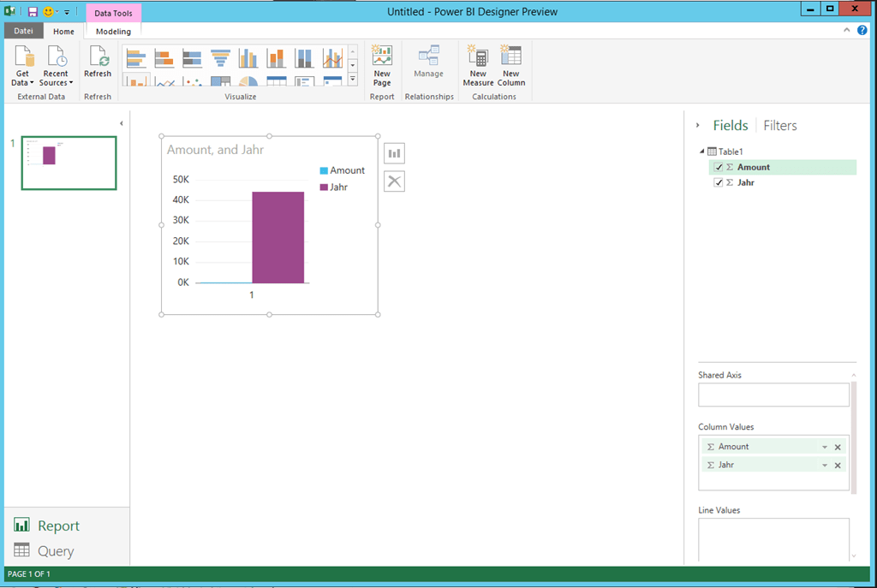
Task: Select the treemap visualization
Action: pos(220,80)
